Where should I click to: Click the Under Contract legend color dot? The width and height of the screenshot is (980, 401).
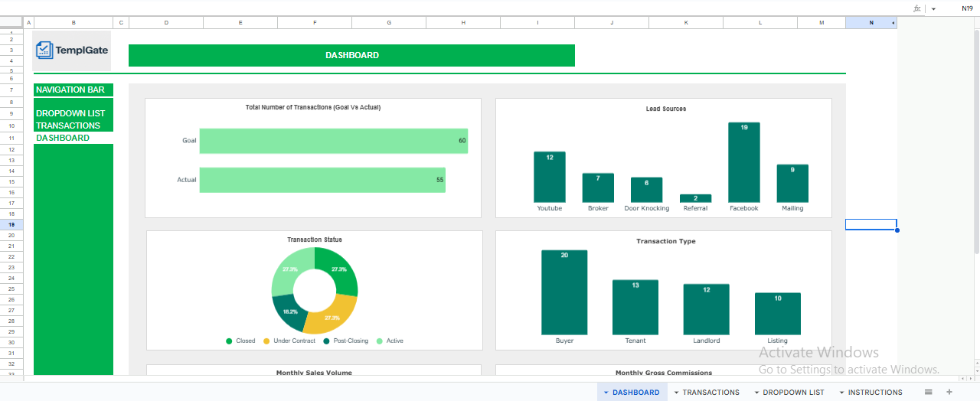266,341
